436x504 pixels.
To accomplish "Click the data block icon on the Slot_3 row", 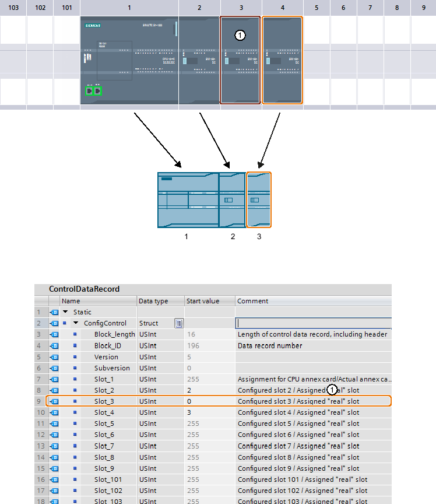I will pos(54,401).
